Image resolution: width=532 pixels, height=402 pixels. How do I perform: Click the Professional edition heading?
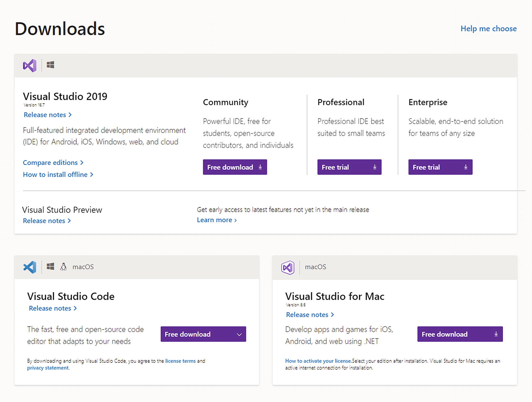point(341,102)
